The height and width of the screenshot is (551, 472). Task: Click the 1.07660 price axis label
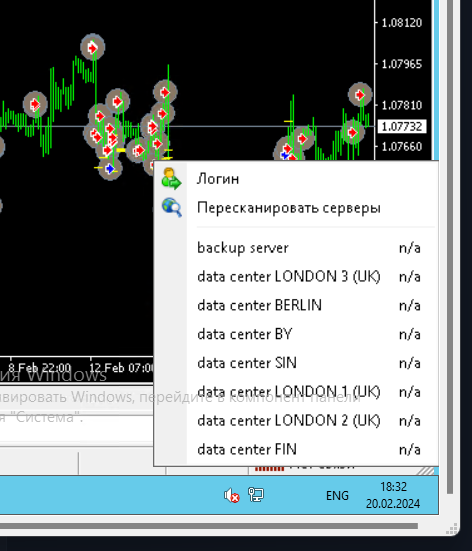402,146
